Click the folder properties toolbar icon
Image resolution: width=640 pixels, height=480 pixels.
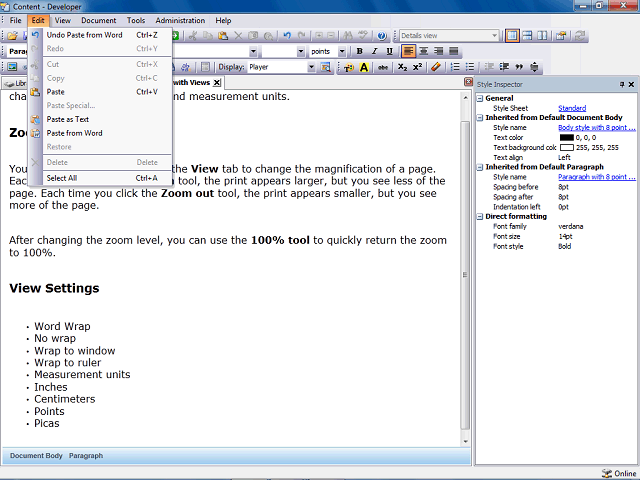pyautogui.click(x=561, y=36)
